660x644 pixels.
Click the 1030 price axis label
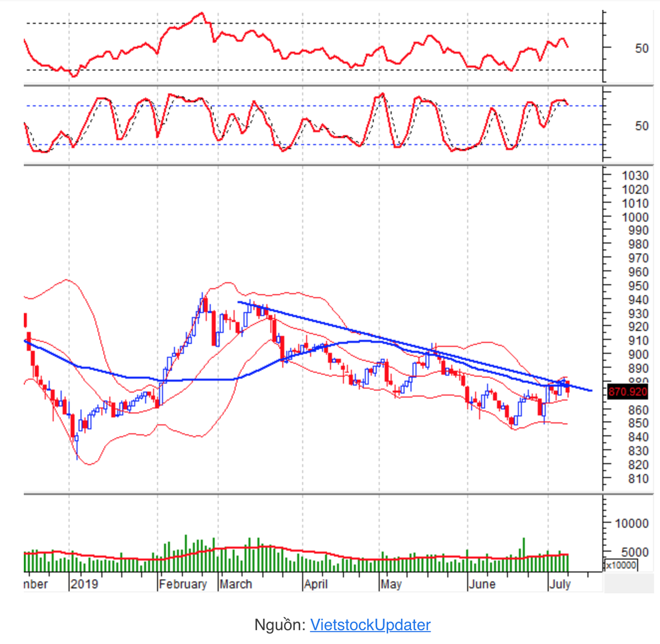pyautogui.click(x=635, y=175)
